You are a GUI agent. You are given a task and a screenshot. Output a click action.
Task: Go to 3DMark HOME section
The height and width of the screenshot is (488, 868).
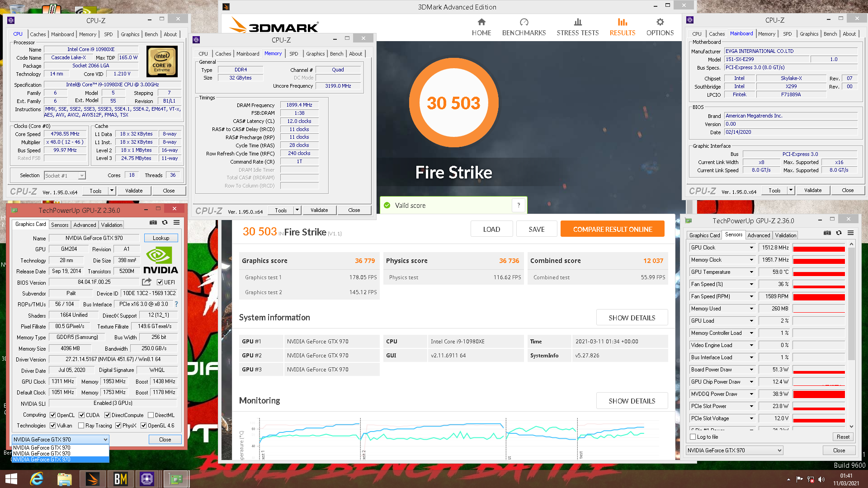point(481,27)
